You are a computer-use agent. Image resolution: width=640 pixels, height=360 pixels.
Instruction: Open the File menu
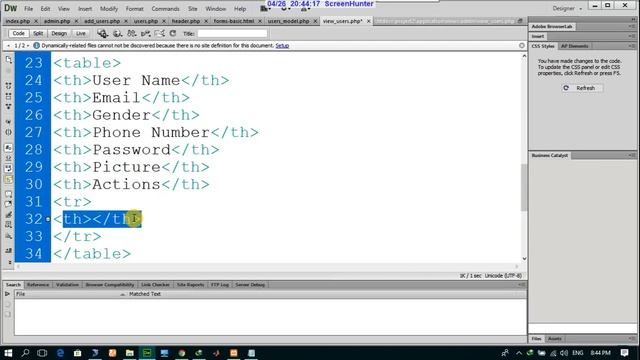pos(29,9)
